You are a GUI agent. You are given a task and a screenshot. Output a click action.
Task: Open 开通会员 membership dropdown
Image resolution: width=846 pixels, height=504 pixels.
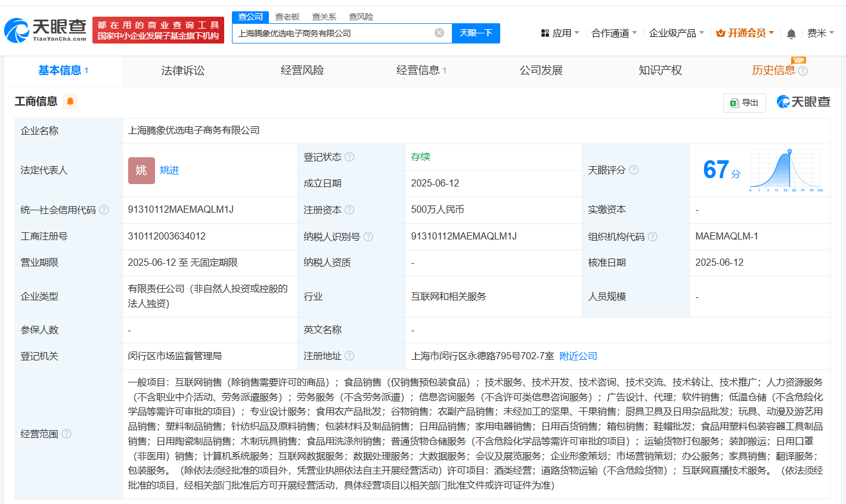click(x=745, y=33)
